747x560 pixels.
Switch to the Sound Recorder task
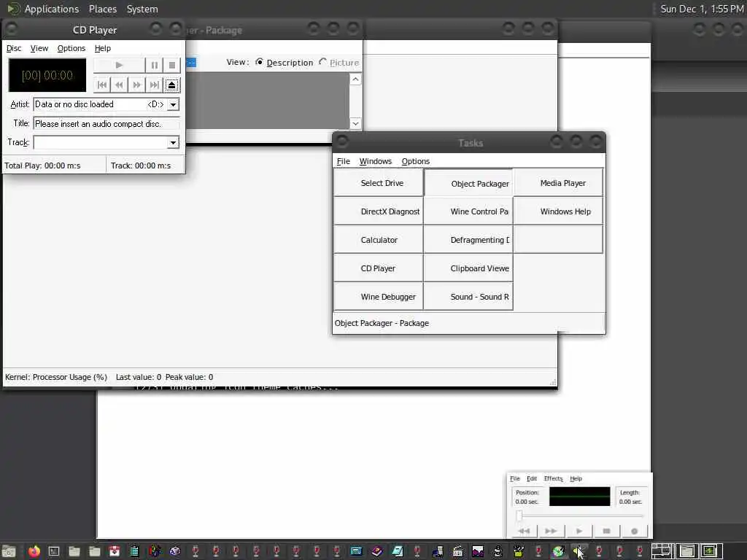[468, 297]
